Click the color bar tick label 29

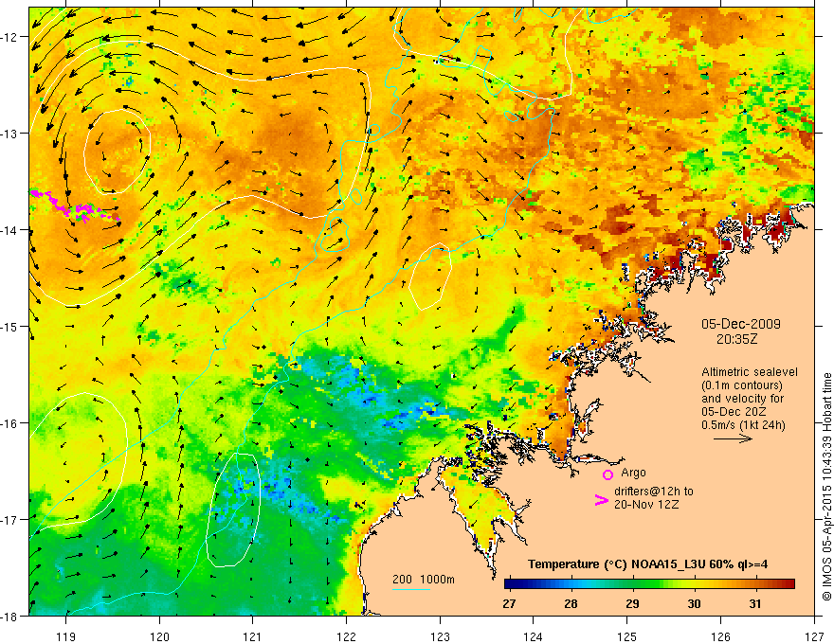(632, 603)
